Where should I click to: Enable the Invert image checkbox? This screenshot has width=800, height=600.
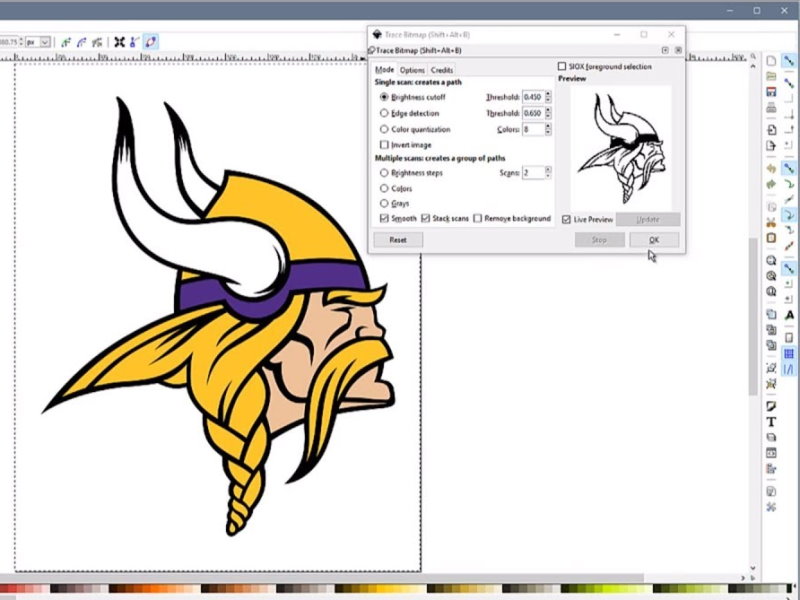[384, 145]
